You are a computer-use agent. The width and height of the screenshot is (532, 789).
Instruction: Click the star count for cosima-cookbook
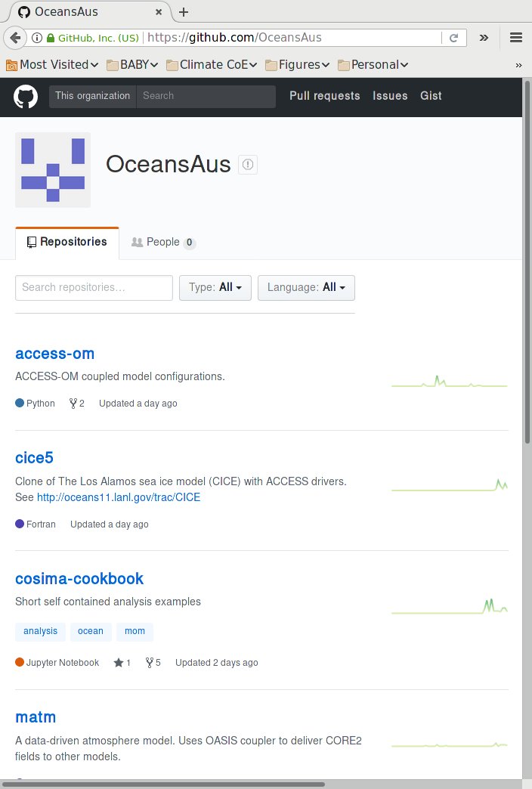click(122, 663)
